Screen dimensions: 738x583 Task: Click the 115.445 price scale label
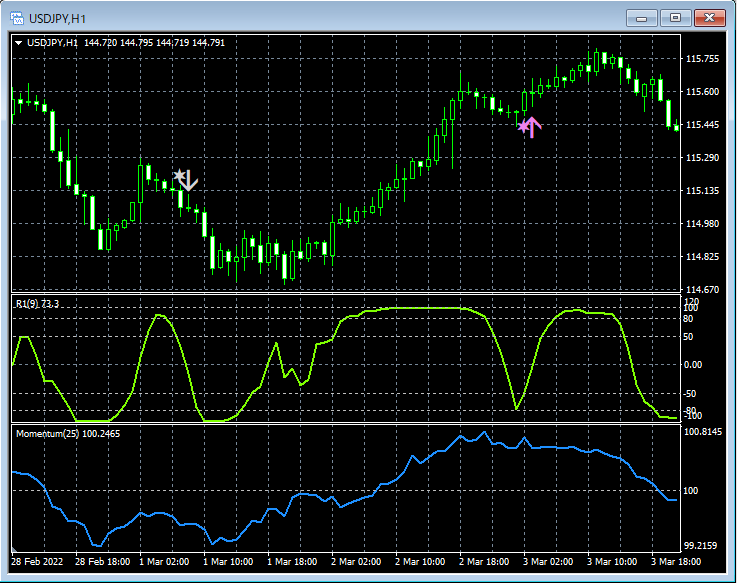point(702,125)
